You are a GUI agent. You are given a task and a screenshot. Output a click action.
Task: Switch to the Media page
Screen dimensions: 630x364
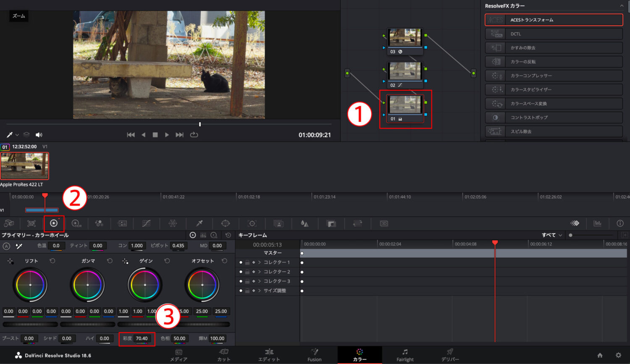click(179, 355)
